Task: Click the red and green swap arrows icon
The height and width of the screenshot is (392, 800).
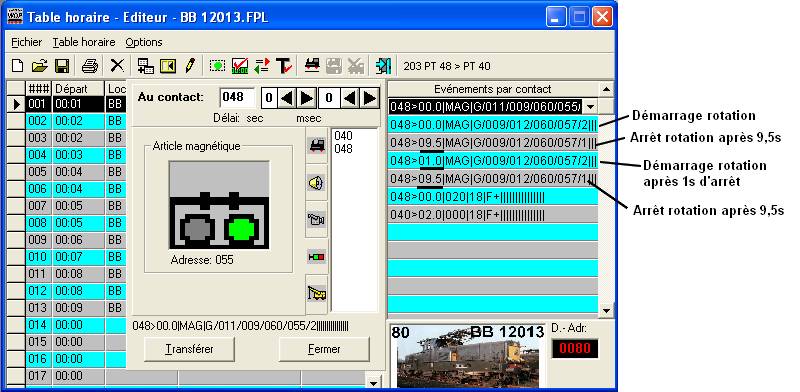Action: coord(262,66)
